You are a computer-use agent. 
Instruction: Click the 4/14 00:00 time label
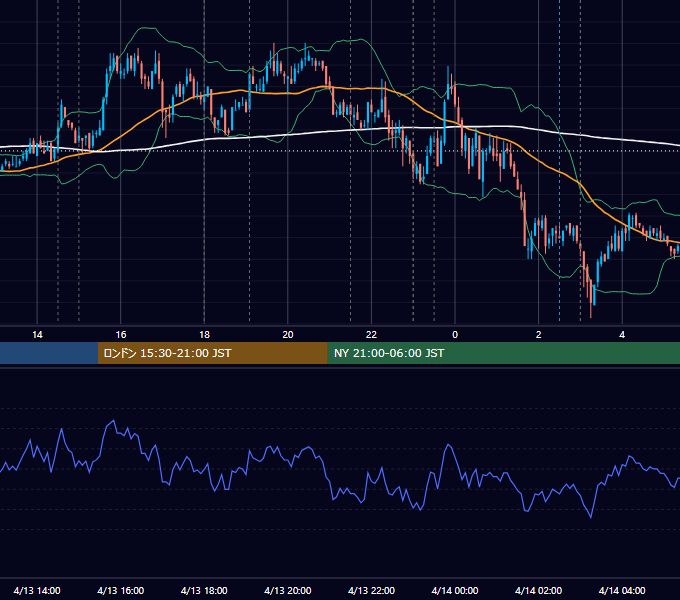(455, 590)
